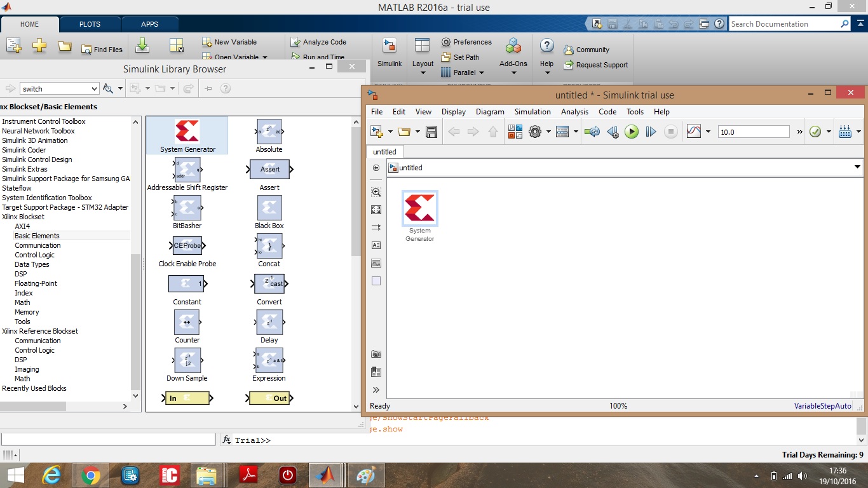
Task: Open Internet Explorer from the taskbar
Action: pyautogui.click(x=51, y=475)
